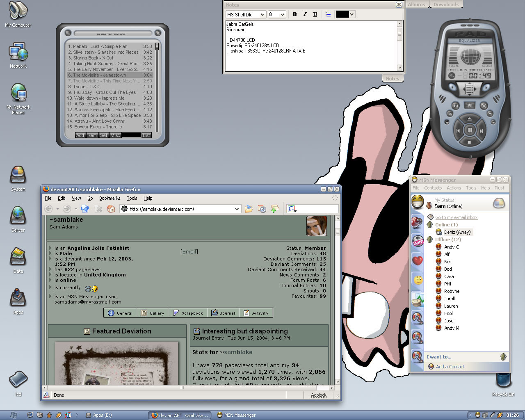Select 'Thursday - Cross Out The Eyes' track
This screenshot has height=420, width=525.
110,92
